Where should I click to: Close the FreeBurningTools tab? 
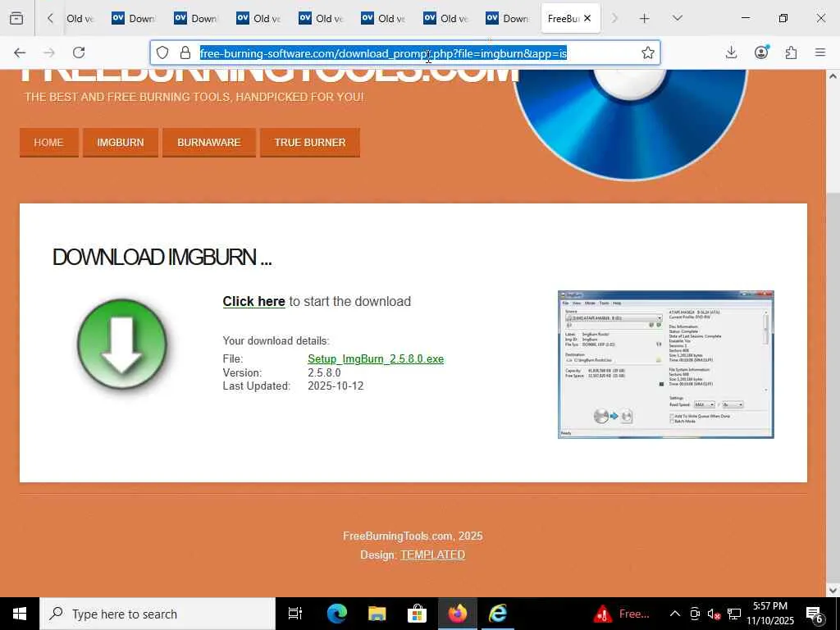pyautogui.click(x=587, y=18)
